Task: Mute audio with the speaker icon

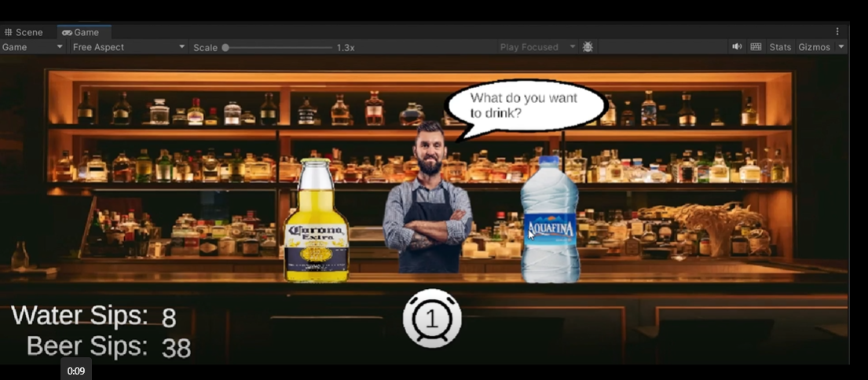Action: pos(737,47)
